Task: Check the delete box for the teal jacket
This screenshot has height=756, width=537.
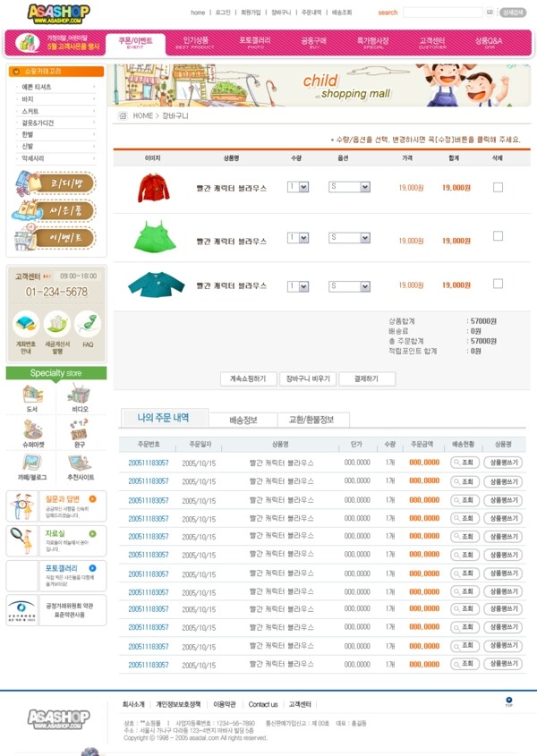Action: coord(498,284)
